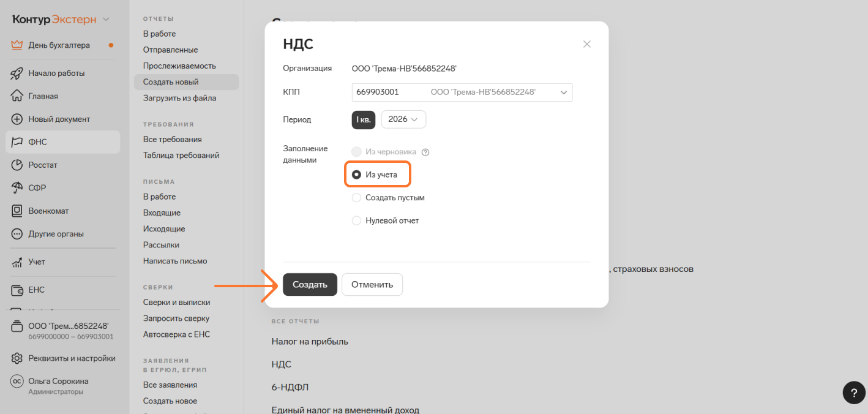Click the help icon next to Из черновика
Screen dimensions: 868x414
tap(426, 152)
